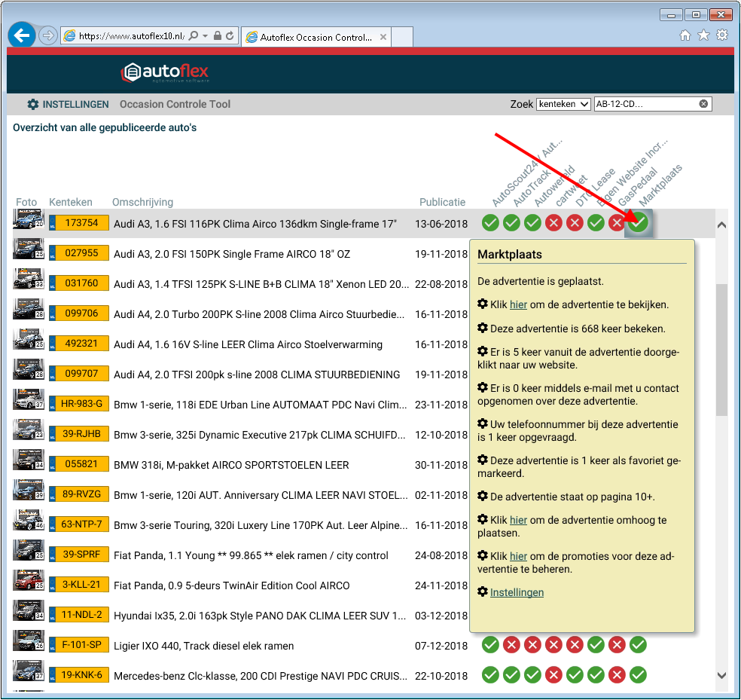Click the scrollbar up arrow

point(721,225)
